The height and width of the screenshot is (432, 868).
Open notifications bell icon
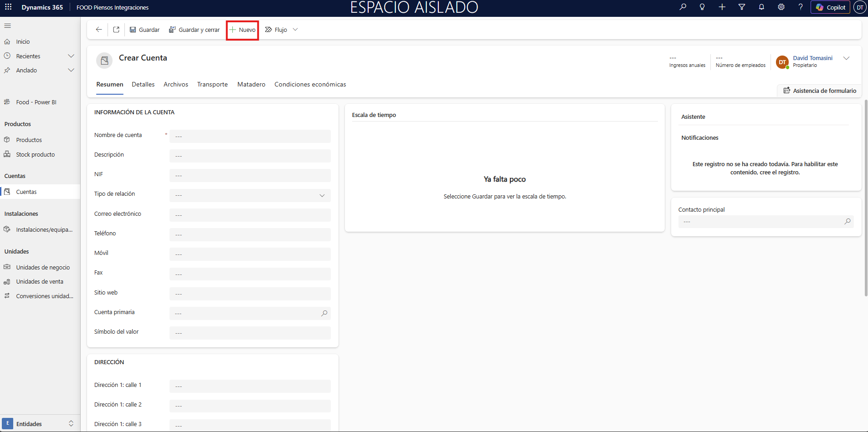click(x=761, y=7)
